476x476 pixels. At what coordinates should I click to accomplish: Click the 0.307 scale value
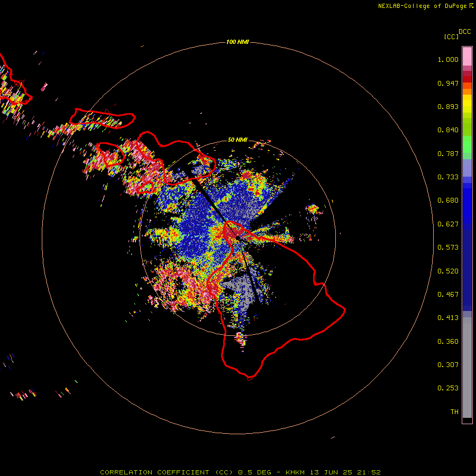(x=448, y=365)
